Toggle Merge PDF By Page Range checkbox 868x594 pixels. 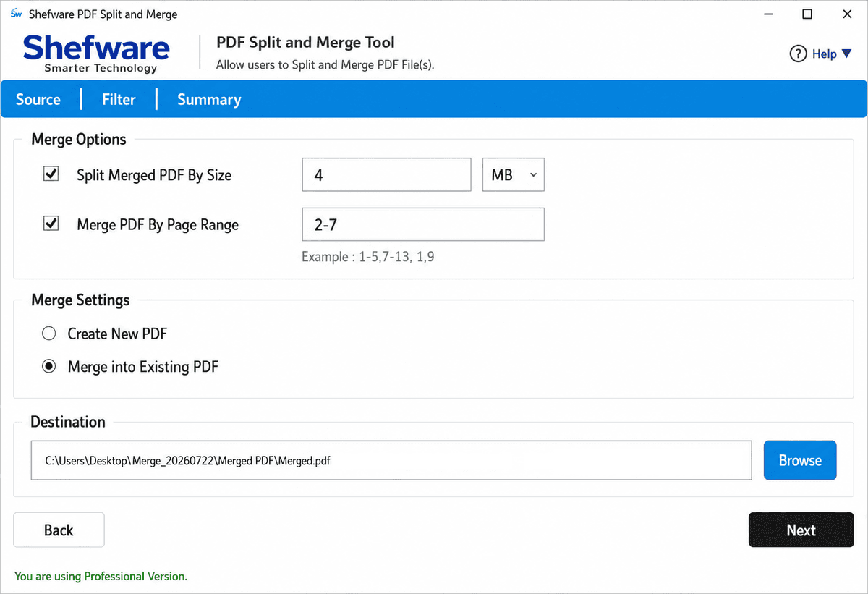[x=51, y=224]
